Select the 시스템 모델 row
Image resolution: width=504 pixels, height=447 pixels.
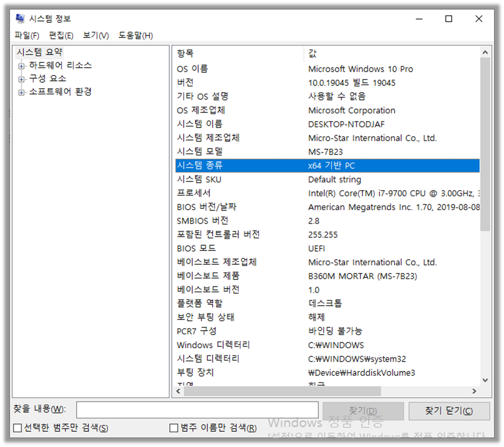click(328, 152)
